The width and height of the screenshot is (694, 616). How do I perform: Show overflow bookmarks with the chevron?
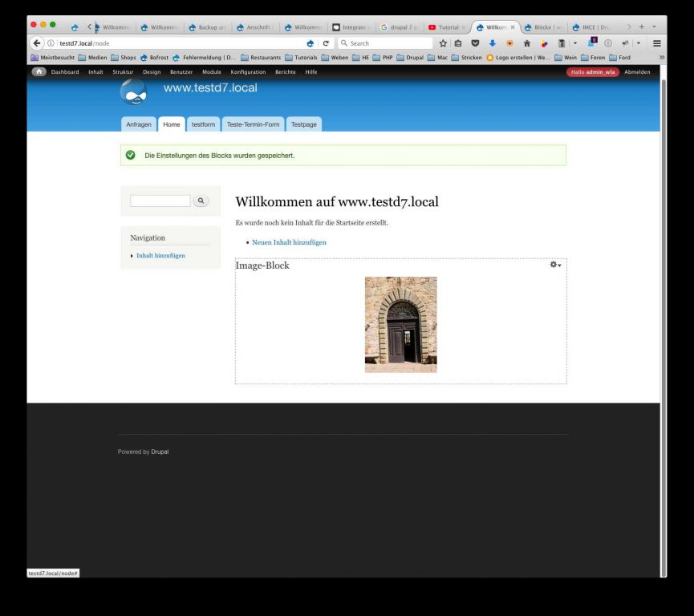(x=661, y=58)
